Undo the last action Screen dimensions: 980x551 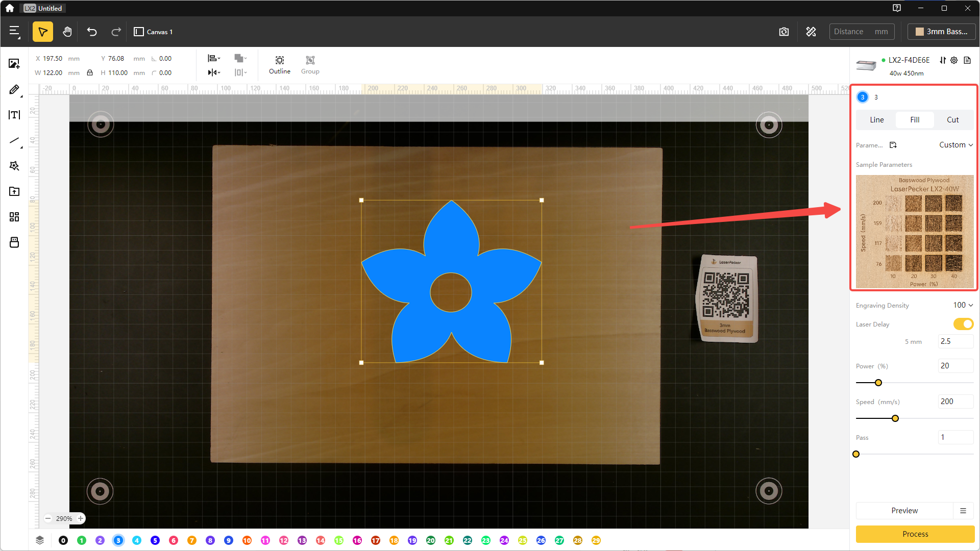pos(92,32)
